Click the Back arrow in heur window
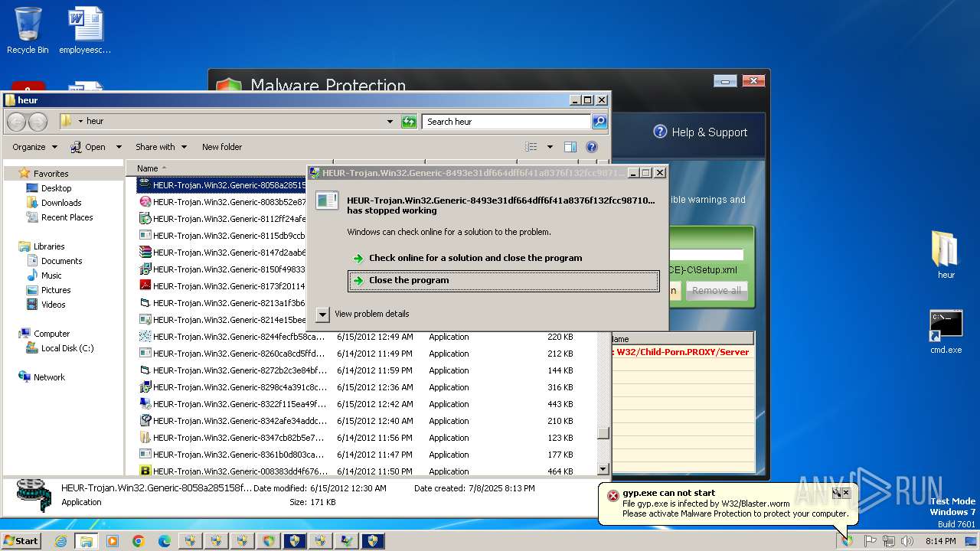This screenshot has height=551, width=980. pyautogui.click(x=16, y=121)
